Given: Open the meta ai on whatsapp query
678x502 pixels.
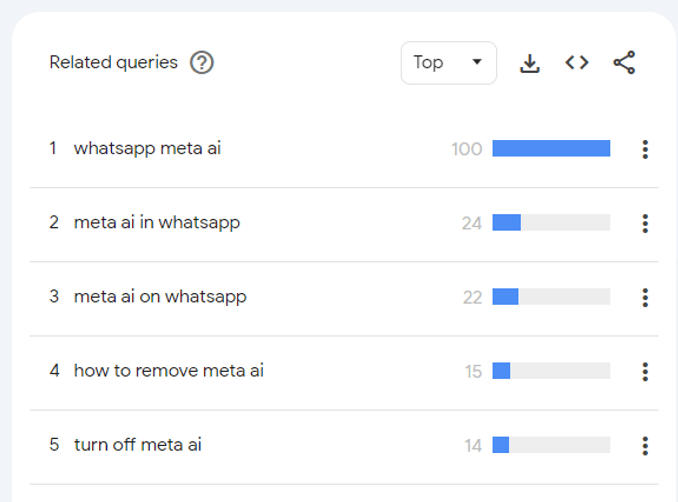Looking at the screenshot, I should point(160,297).
